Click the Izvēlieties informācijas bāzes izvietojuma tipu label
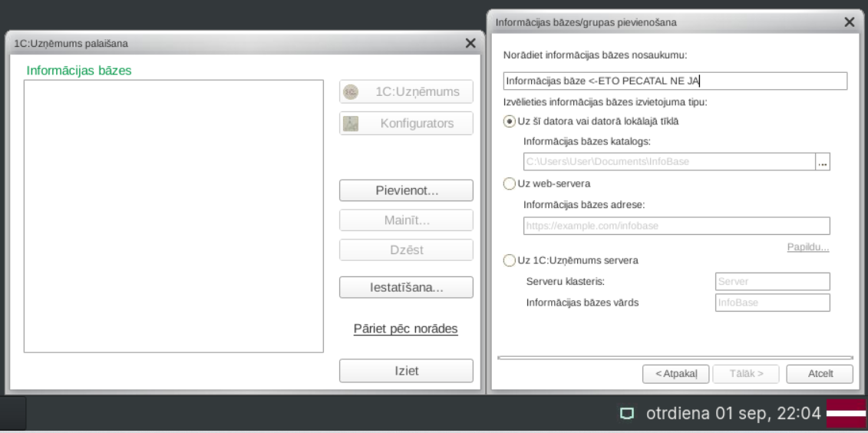Image resolution: width=868 pixels, height=433 pixels. 606,102
